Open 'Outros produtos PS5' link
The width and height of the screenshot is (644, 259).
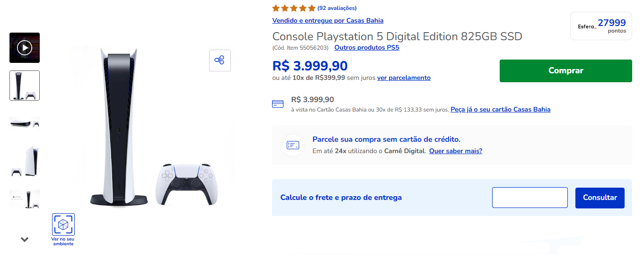click(x=367, y=47)
